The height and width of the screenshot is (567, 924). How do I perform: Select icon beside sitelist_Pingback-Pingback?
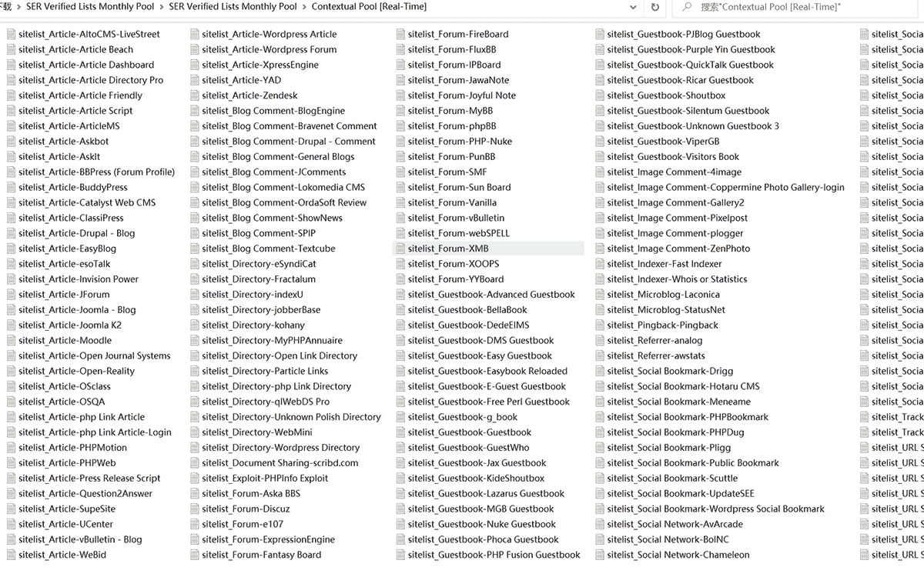click(x=599, y=325)
